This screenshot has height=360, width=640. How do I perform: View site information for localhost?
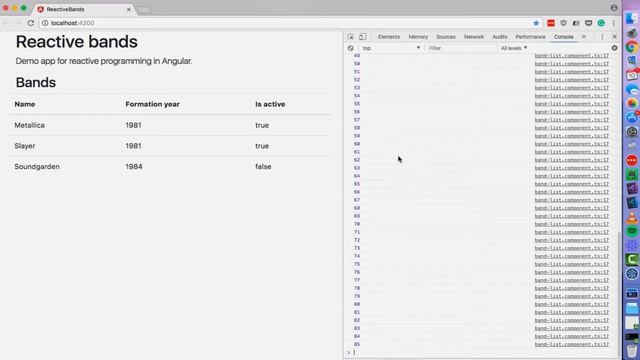click(45, 23)
